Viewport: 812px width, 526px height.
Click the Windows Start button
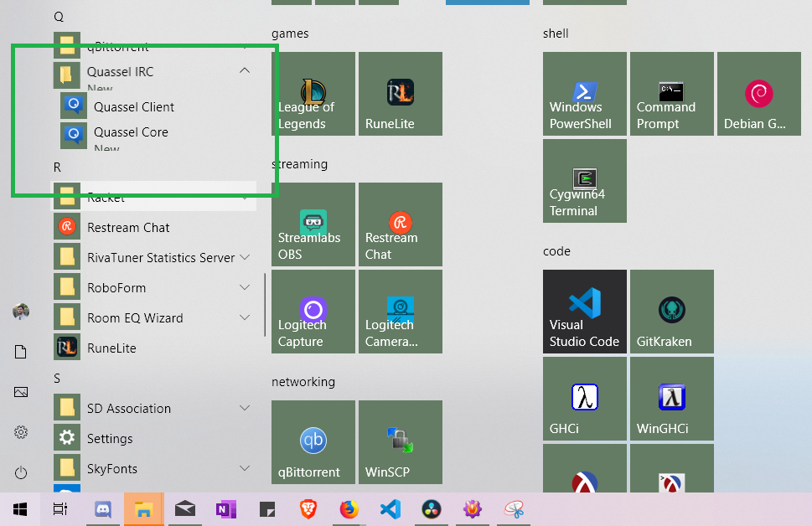tap(19, 509)
